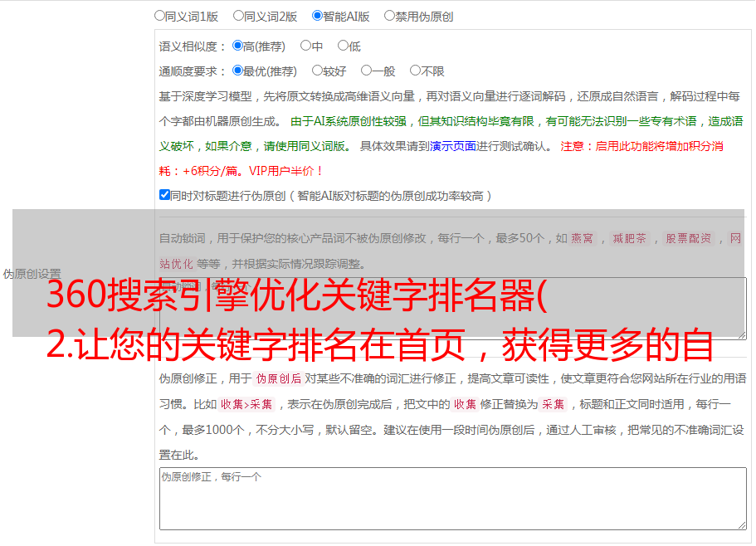Viewport: 756px width, 546px height.
Task: Click the 减肥茶 example keyword
Action: coord(630,238)
